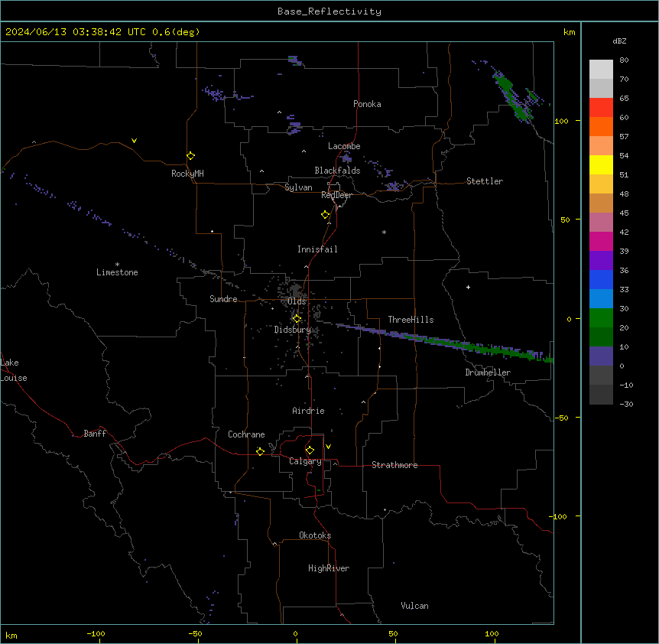Click the Calgary city label
This screenshot has width=659, height=644.
coord(305,461)
